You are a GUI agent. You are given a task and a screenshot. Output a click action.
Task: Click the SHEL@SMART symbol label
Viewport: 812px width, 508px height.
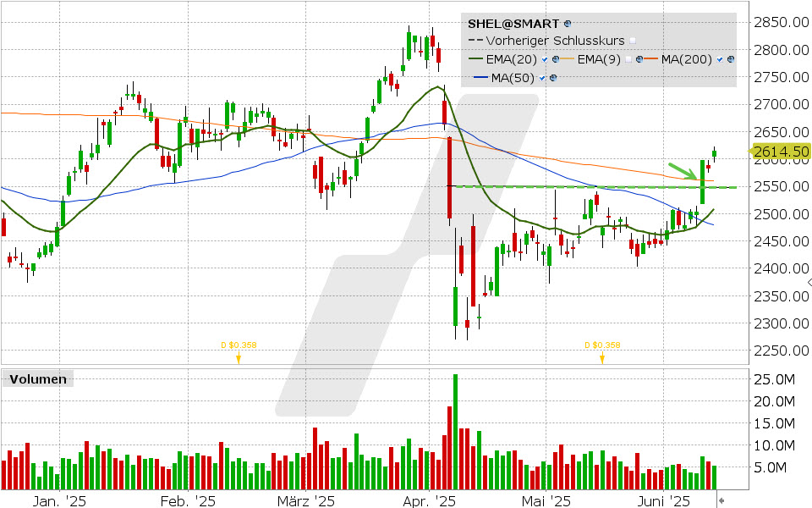(513, 24)
